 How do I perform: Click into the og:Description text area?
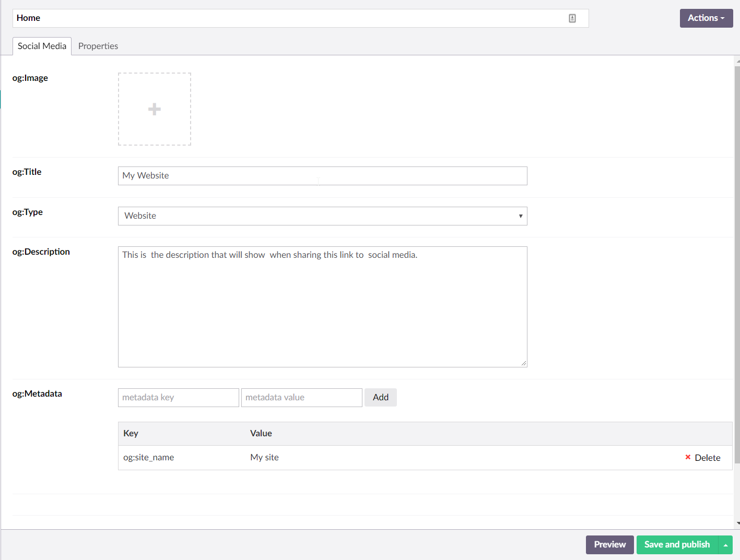point(323,307)
